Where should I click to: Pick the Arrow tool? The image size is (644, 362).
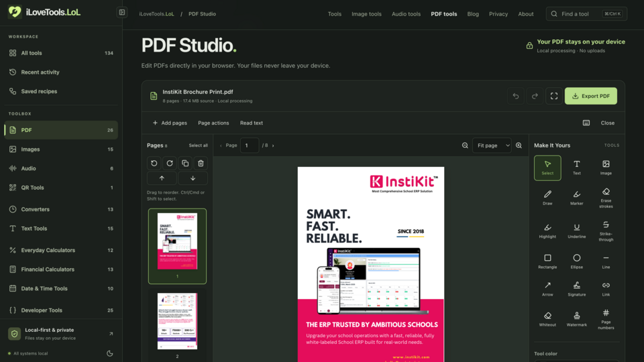pyautogui.click(x=547, y=289)
